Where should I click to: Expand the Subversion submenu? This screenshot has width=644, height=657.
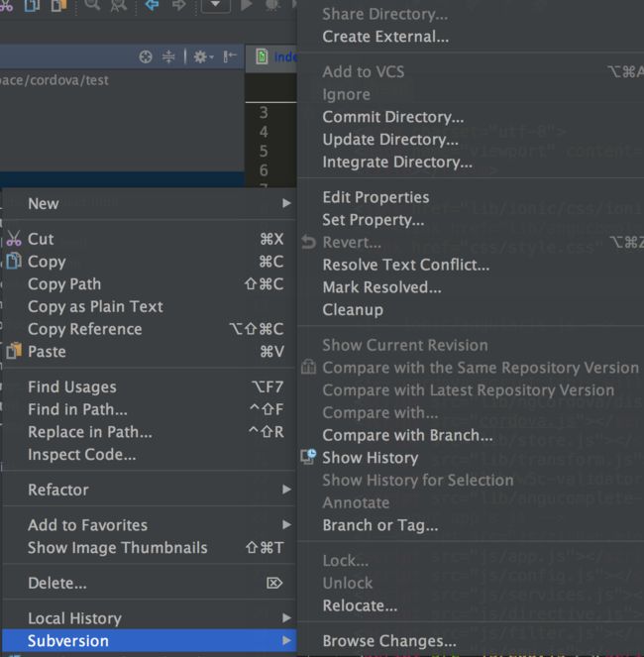pos(150,641)
